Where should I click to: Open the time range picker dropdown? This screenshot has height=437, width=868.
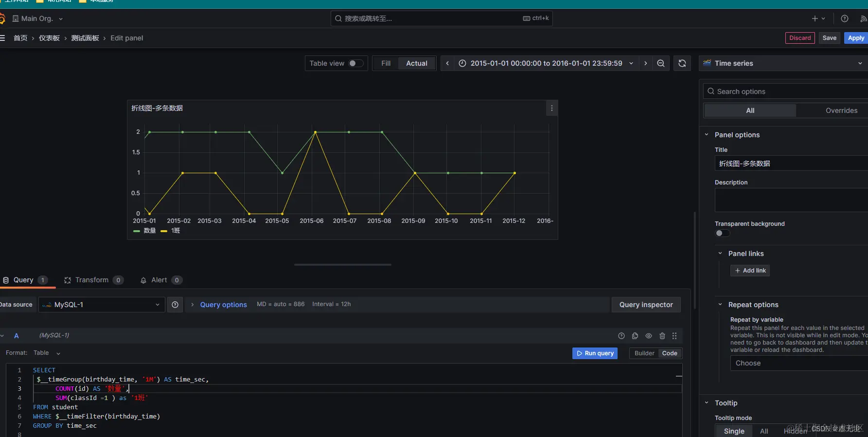click(546, 63)
